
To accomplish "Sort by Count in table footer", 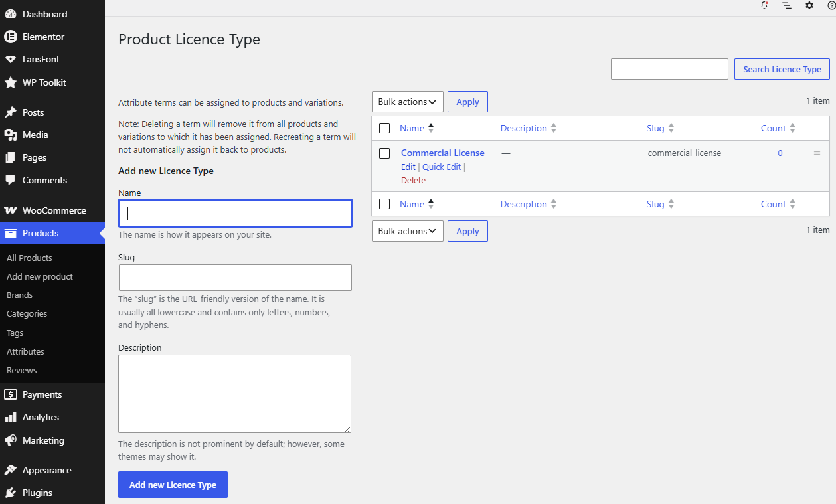I will 778,204.
